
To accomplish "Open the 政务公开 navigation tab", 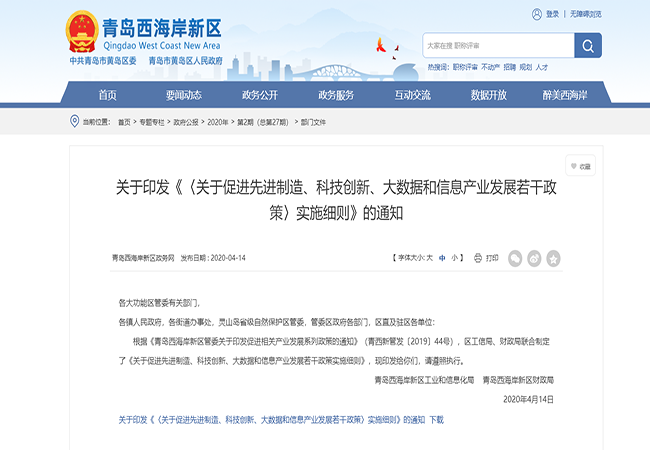I will point(260,95).
